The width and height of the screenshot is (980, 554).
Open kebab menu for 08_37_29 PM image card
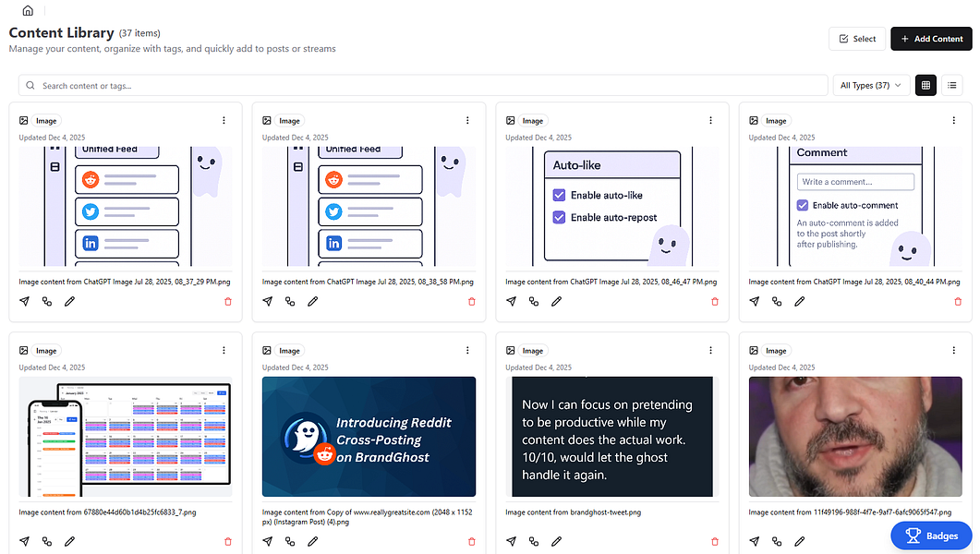click(x=224, y=121)
